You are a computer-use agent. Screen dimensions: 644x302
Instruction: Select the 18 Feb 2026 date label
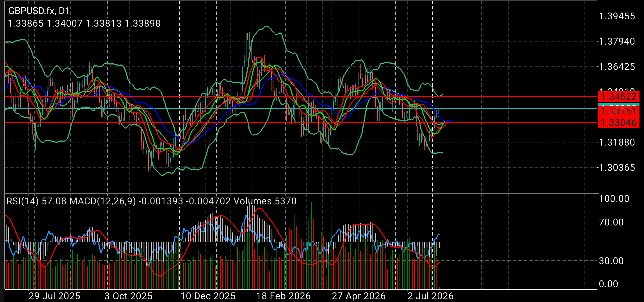point(284,296)
